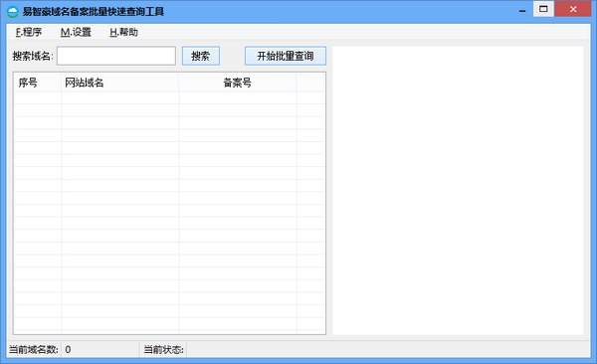Click the 备案号 column header
The image size is (597, 364).
pyautogui.click(x=237, y=83)
